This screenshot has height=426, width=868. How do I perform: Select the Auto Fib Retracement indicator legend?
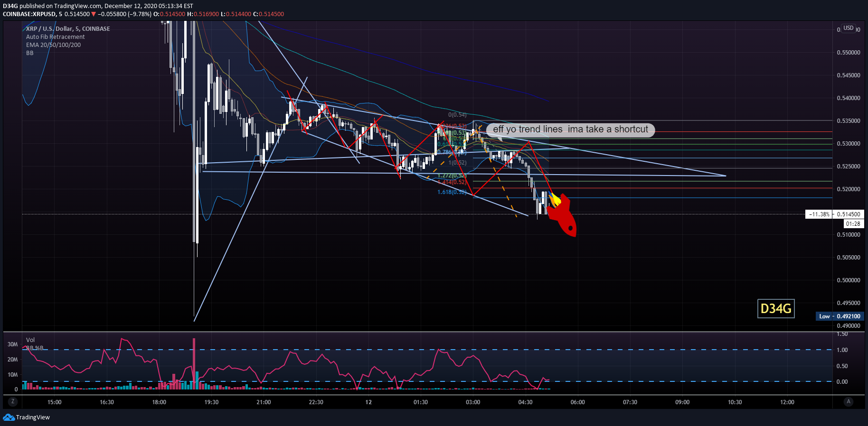point(55,37)
